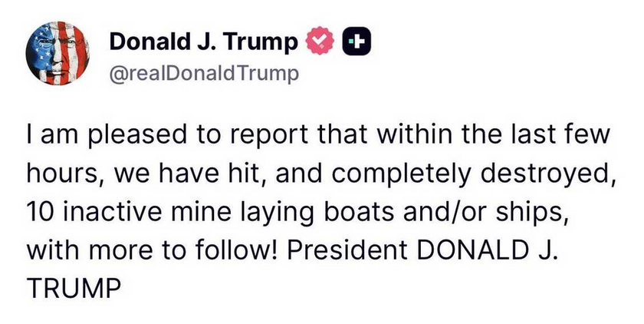Click the final word "TRUMP" of the post
The image size is (644, 324).
[74, 287]
